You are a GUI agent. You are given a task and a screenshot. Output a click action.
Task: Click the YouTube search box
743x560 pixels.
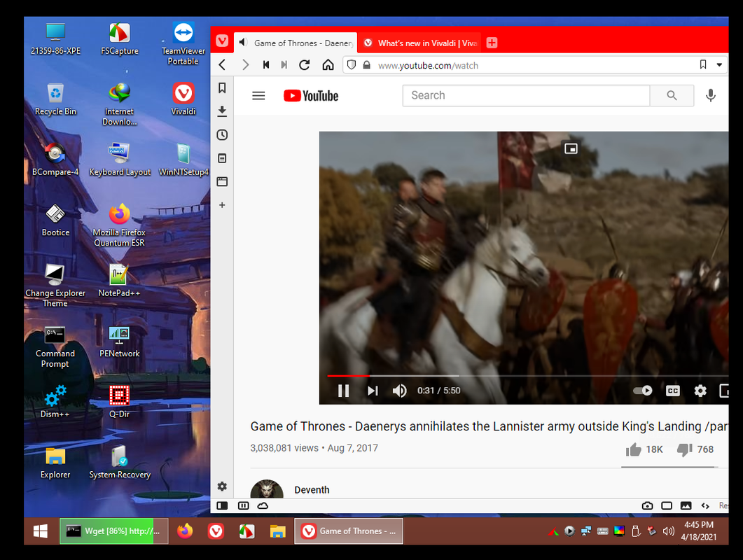[x=526, y=96]
